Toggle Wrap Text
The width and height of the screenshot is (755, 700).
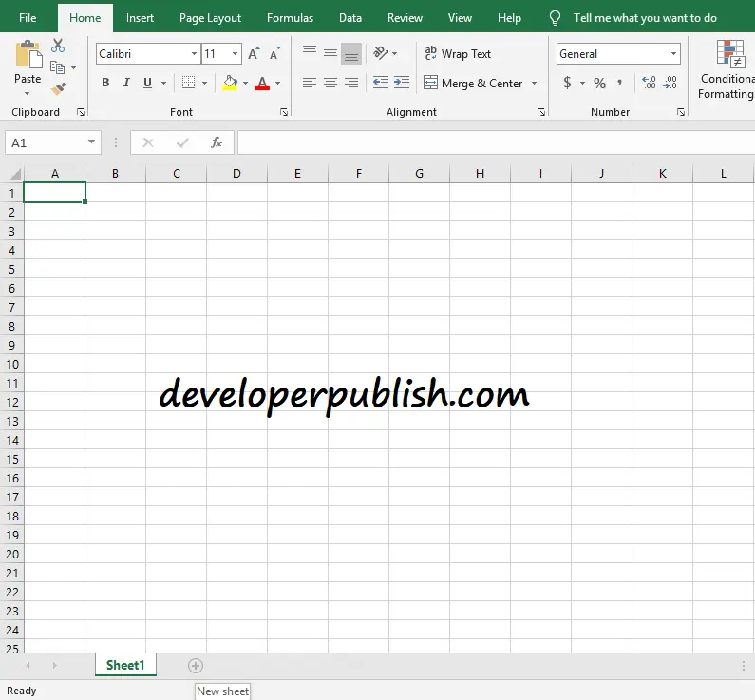pyautogui.click(x=458, y=53)
